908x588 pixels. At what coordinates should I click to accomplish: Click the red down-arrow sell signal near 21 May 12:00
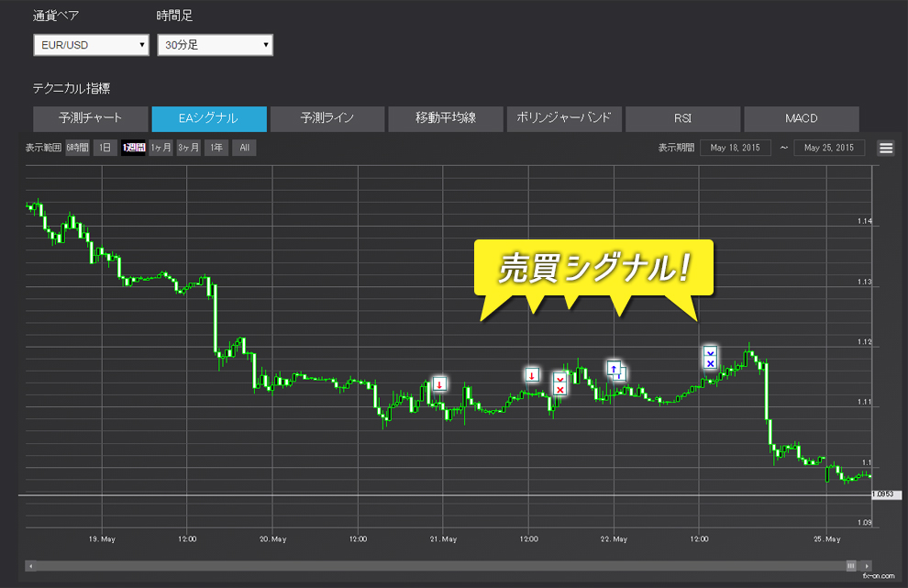coord(532,375)
